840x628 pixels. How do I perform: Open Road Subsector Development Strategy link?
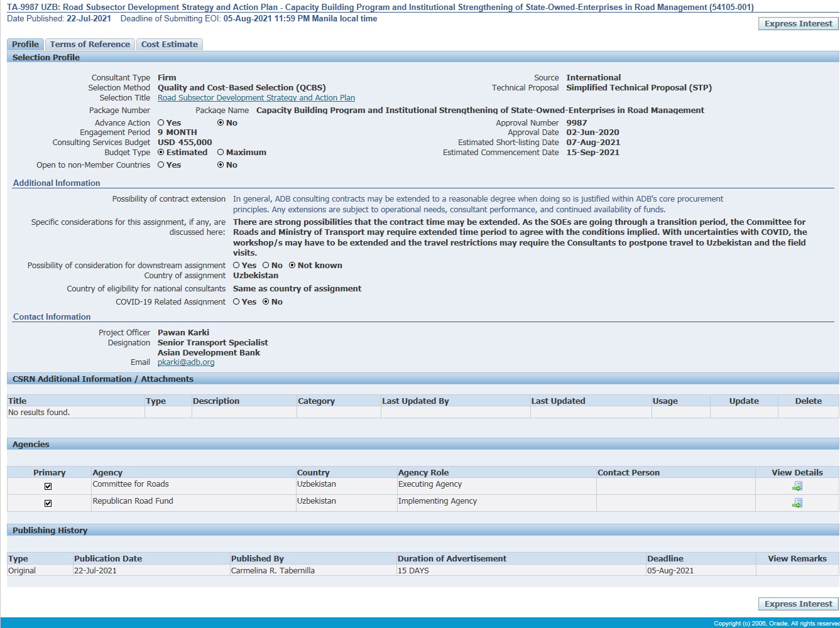tap(256, 98)
